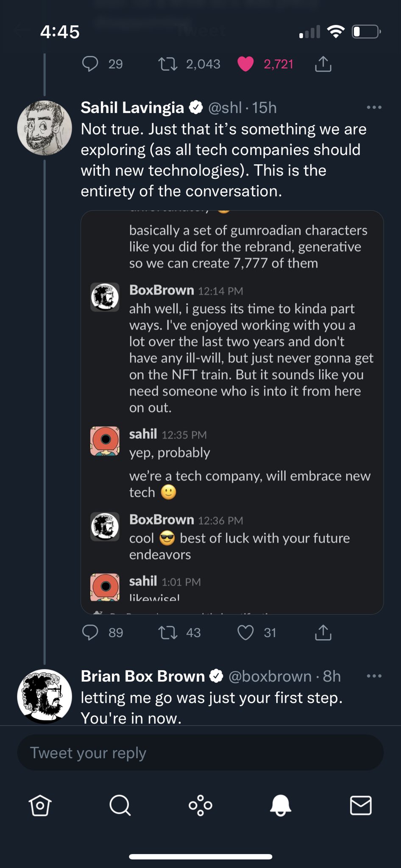The width and height of the screenshot is (401, 868).
Task: Open the Messages envelope tab
Action: tap(361, 805)
